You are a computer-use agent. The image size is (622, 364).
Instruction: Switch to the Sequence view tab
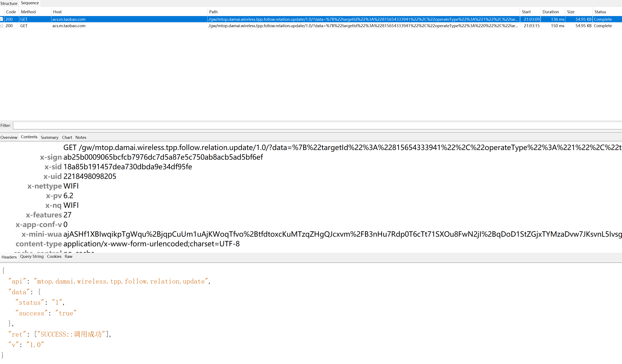point(30,3)
